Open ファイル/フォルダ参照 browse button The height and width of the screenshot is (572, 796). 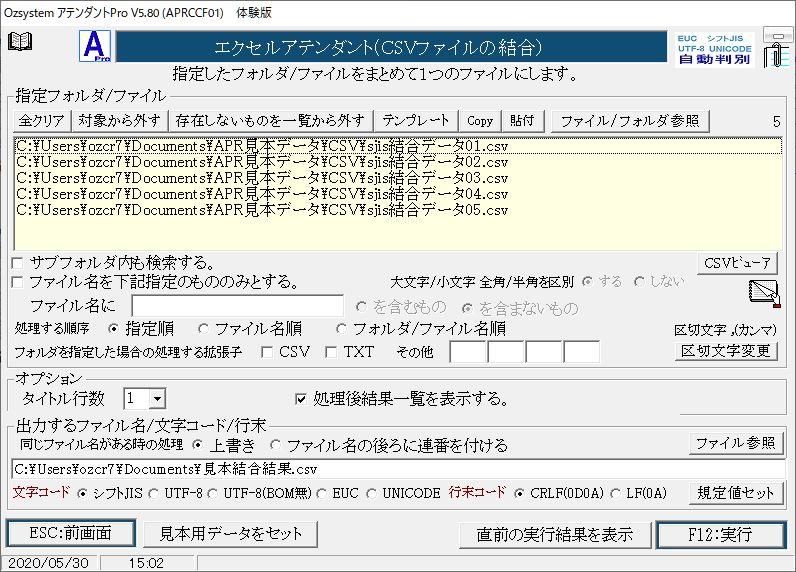(x=629, y=121)
